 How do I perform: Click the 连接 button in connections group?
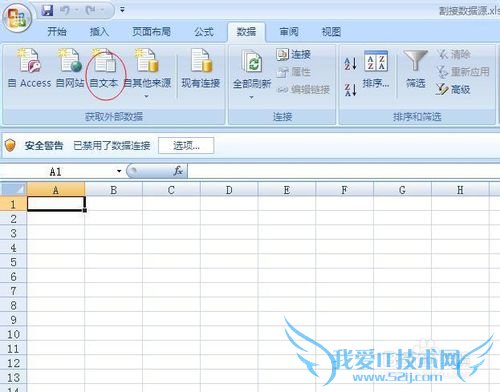pos(293,54)
